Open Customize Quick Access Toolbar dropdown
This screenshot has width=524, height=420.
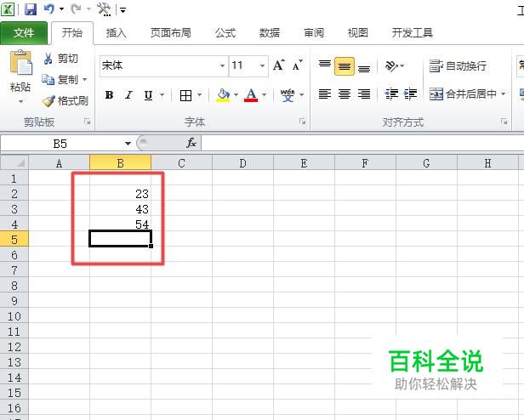122,10
